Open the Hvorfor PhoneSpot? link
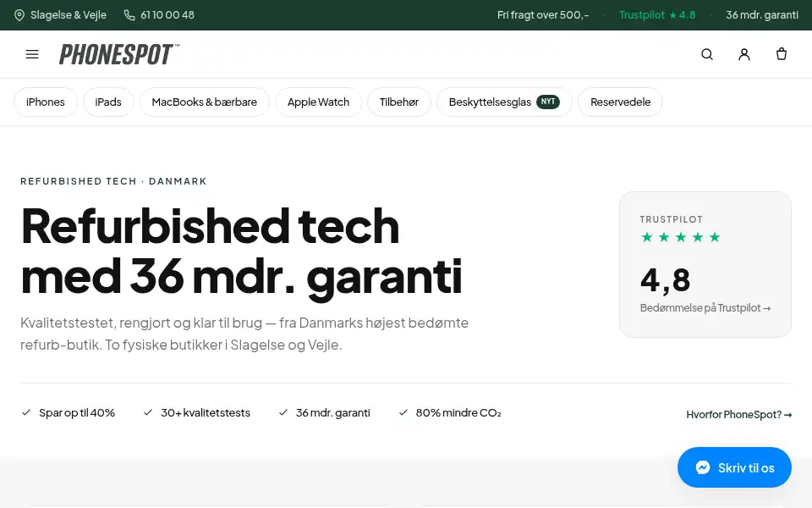 pyautogui.click(x=739, y=415)
